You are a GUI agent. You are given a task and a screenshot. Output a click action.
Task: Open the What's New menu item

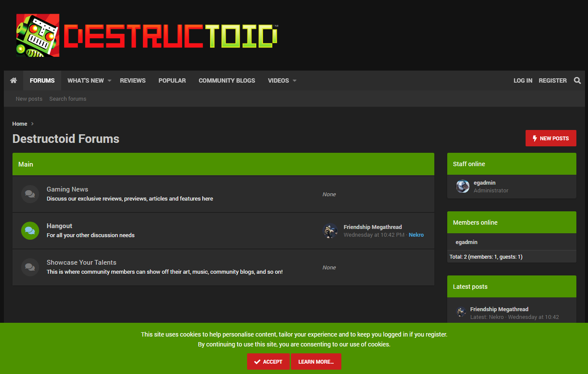86,80
